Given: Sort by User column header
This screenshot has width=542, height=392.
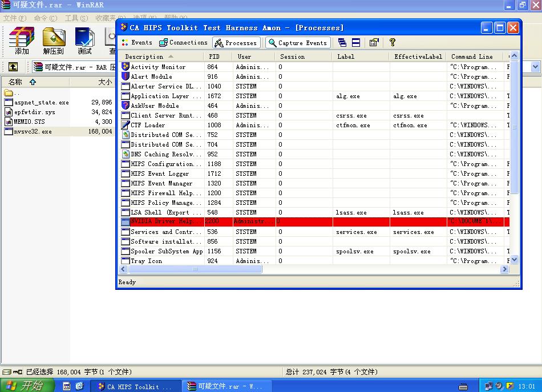Looking at the screenshot, I should 254,56.
